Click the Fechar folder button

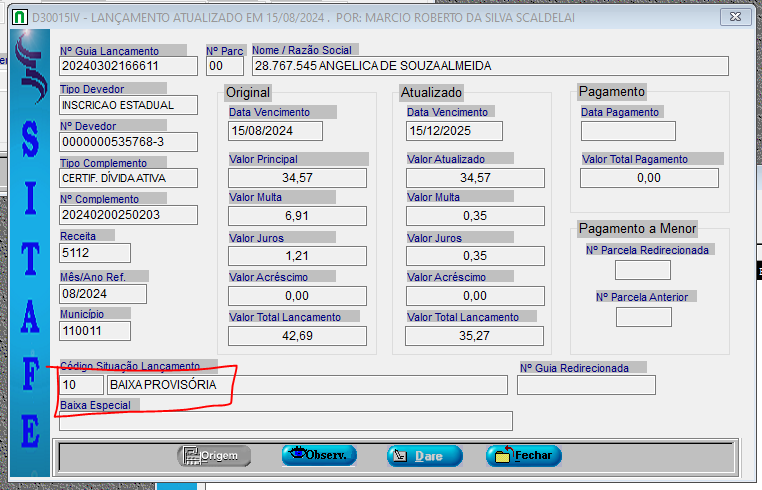[524, 455]
